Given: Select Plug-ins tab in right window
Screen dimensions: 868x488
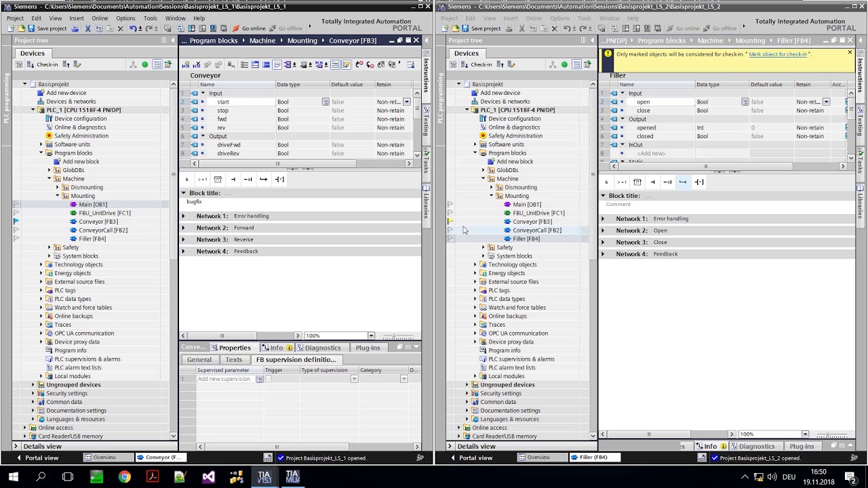Looking at the screenshot, I should (802, 446).
